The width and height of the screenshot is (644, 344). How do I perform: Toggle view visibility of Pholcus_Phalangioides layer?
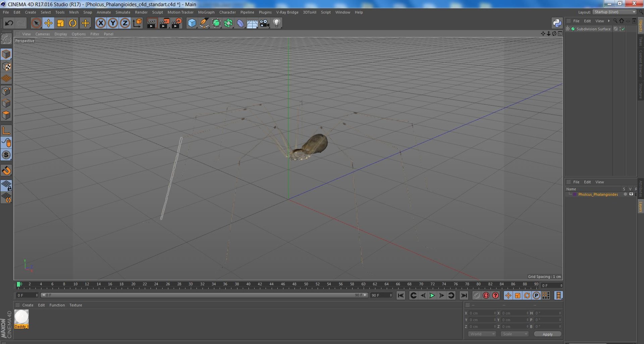[631, 194]
